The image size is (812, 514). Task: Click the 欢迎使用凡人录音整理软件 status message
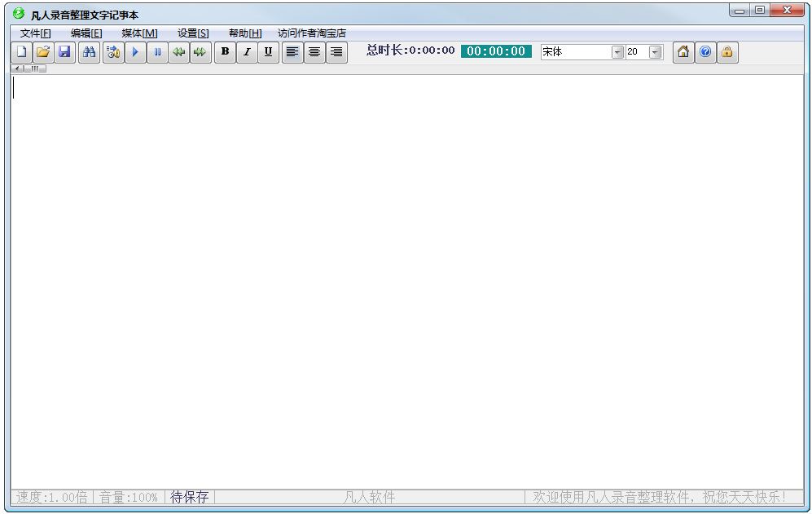click(659, 498)
